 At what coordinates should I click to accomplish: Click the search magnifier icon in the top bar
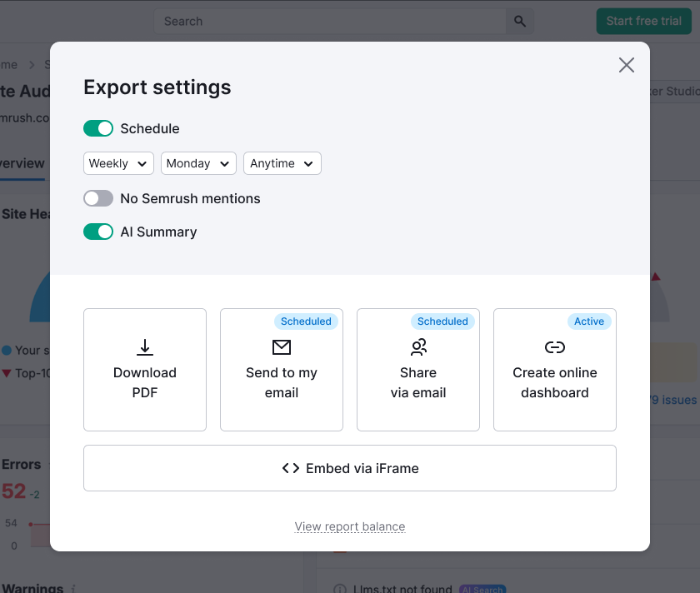(520, 21)
